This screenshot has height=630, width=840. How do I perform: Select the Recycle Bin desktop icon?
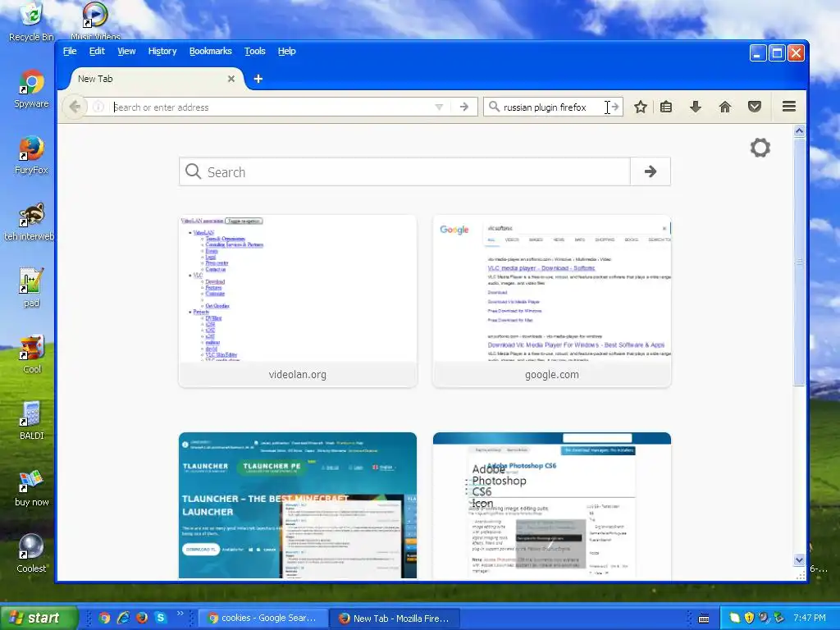31,22
